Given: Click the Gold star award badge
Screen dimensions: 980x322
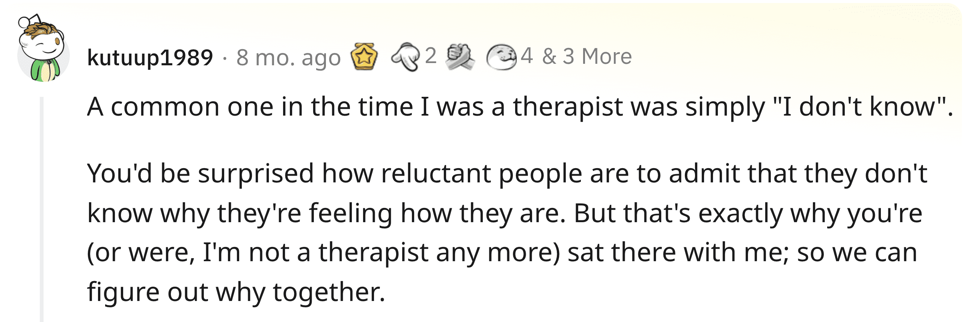Looking at the screenshot, I should [364, 57].
